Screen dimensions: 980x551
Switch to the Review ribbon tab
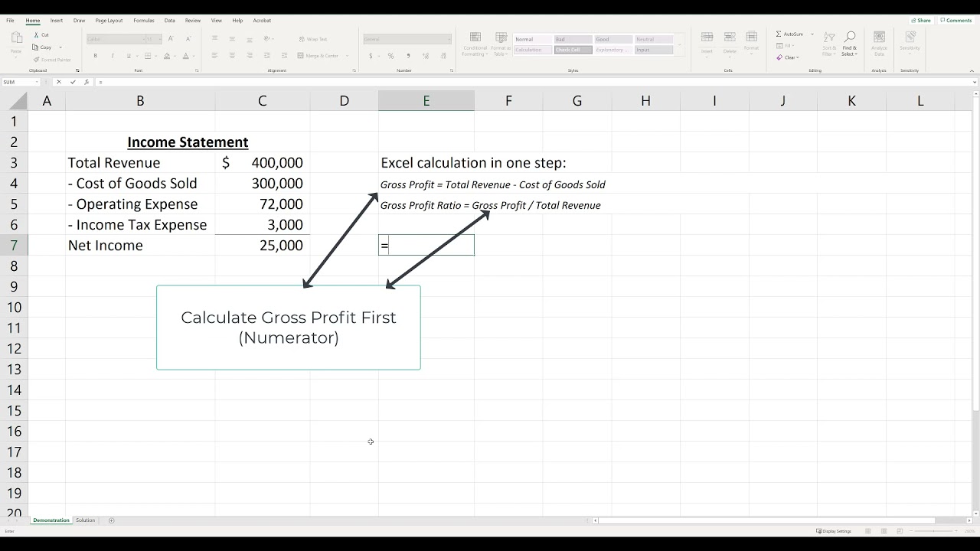point(193,21)
